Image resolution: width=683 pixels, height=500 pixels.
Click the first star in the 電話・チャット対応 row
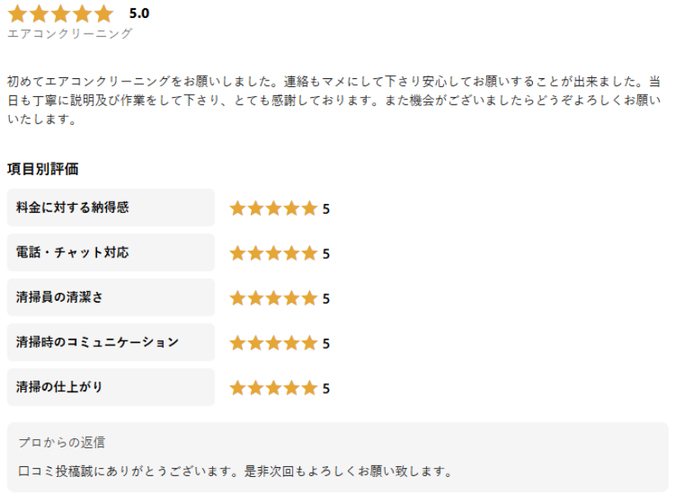point(237,253)
